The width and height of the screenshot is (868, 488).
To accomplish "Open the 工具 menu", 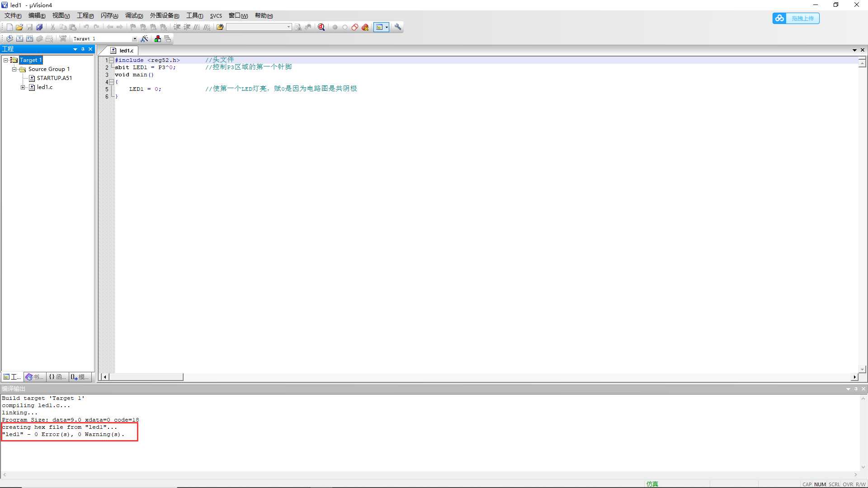I will point(194,15).
